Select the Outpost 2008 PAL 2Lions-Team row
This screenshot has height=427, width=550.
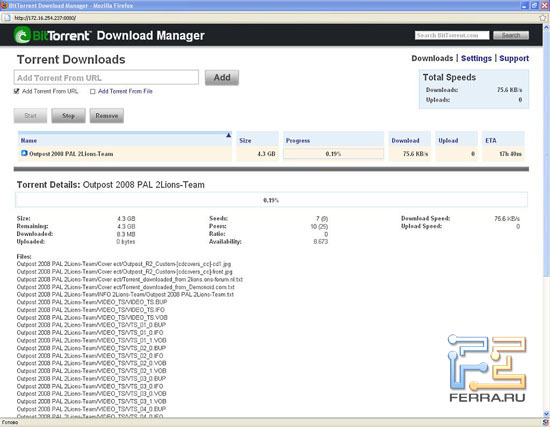click(271, 154)
